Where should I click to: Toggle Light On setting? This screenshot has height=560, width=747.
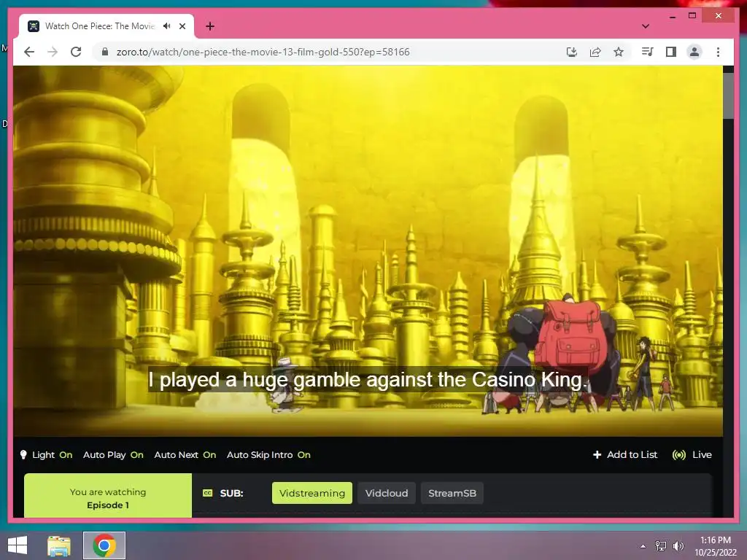tap(53, 455)
